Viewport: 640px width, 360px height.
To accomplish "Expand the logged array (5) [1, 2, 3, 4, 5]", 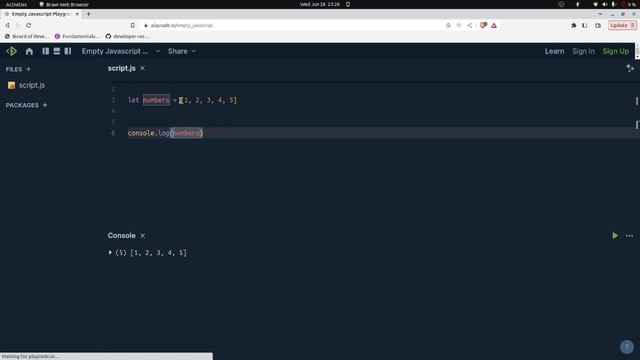I will click(110, 253).
